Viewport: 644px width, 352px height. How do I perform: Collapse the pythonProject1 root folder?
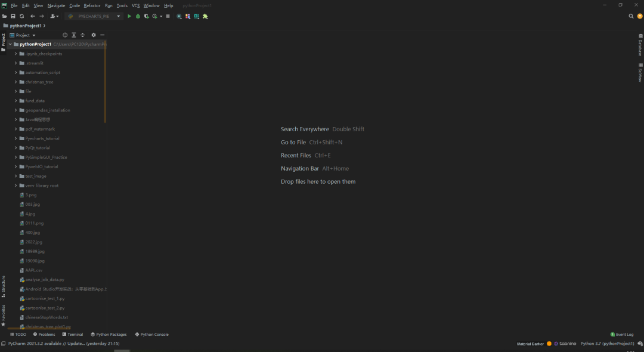(x=9, y=44)
